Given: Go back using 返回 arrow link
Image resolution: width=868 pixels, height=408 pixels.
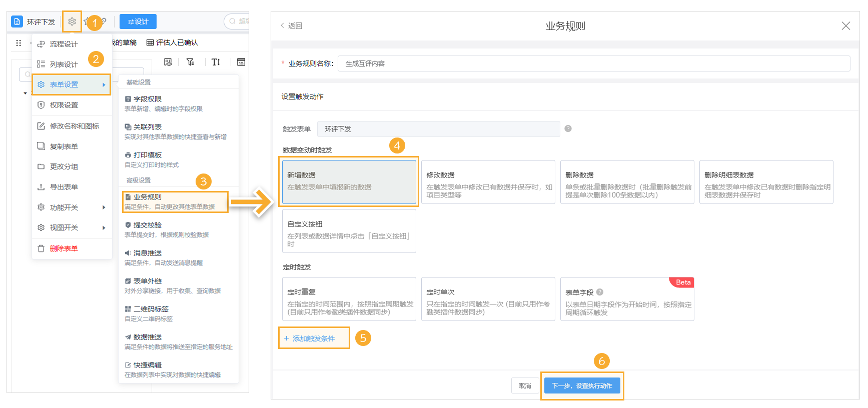Looking at the screenshot, I should [291, 25].
